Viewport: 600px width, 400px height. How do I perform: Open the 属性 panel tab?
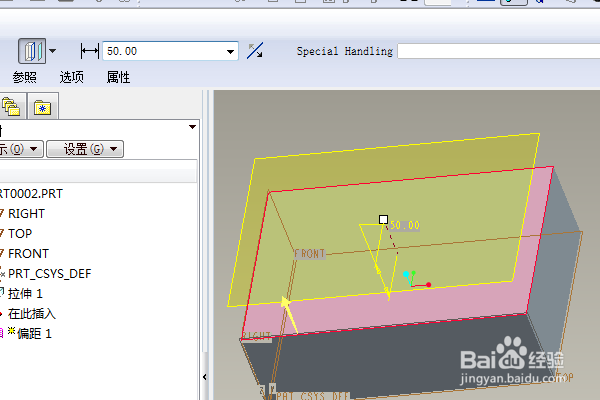[x=118, y=77]
